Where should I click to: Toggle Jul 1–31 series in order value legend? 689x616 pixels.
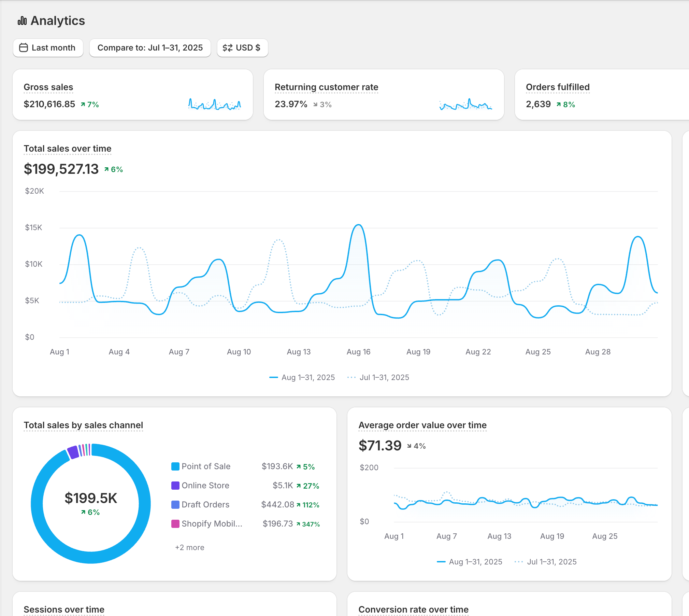point(545,562)
